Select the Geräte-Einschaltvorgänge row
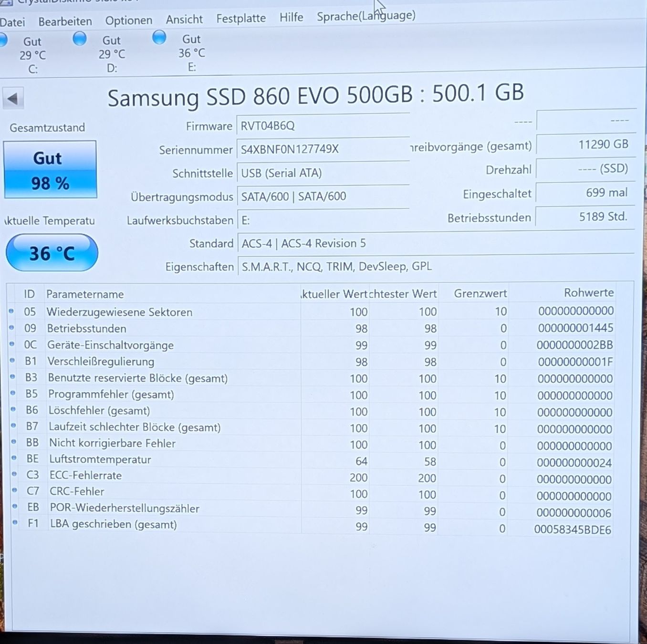The image size is (647, 644). coord(311,345)
